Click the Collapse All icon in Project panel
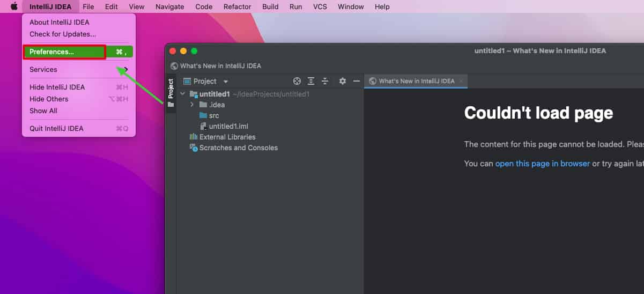This screenshot has height=294, width=644. pyautogui.click(x=325, y=81)
